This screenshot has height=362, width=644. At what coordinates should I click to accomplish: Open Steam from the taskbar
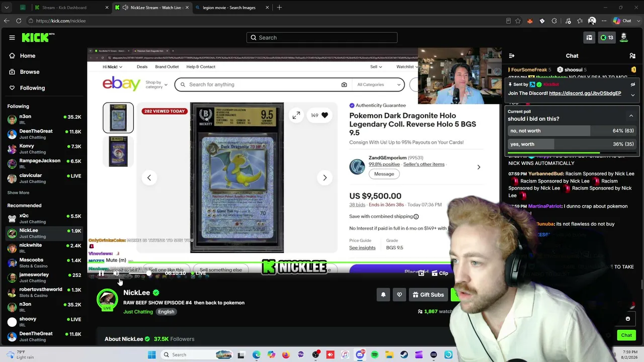coord(404,355)
